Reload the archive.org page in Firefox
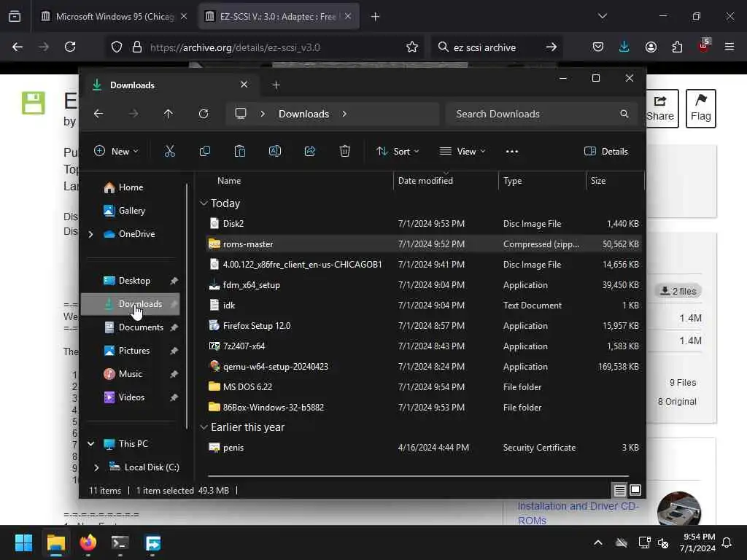Viewport: 747px width, 560px height. (x=70, y=47)
